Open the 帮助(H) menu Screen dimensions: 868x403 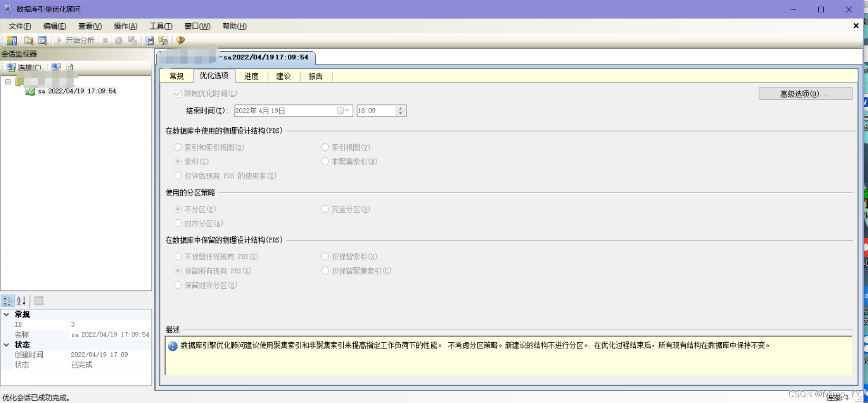click(235, 26)
